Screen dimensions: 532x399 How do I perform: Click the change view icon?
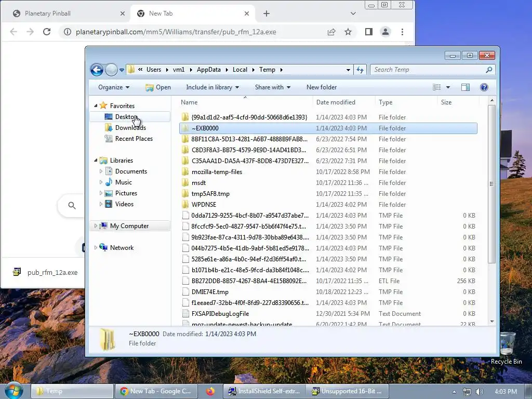(x=437, y=87)
